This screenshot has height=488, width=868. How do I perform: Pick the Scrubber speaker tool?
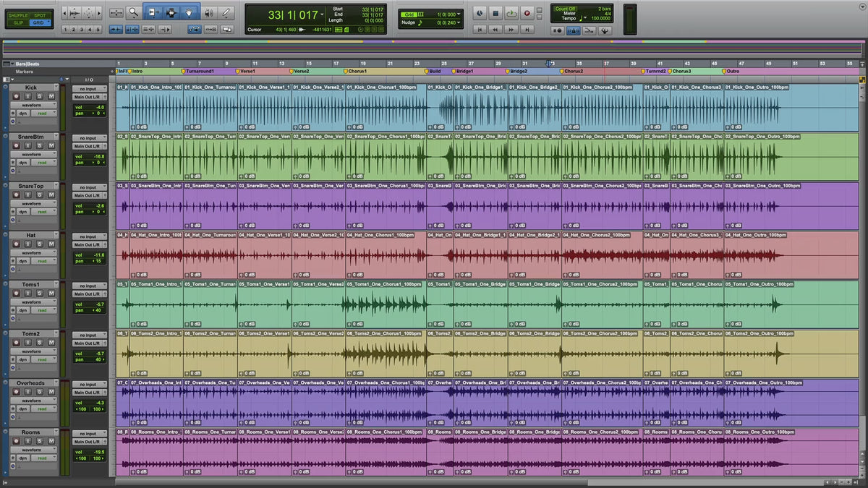209,12
